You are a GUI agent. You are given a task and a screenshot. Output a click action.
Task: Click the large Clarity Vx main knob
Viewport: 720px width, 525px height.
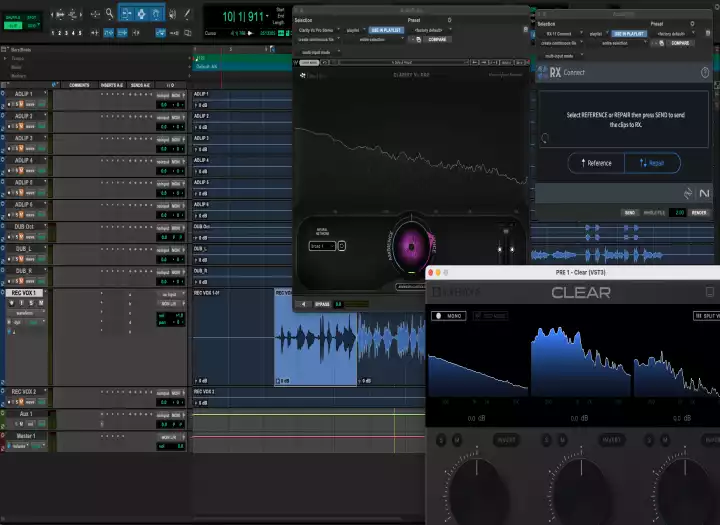click(410, 244)
